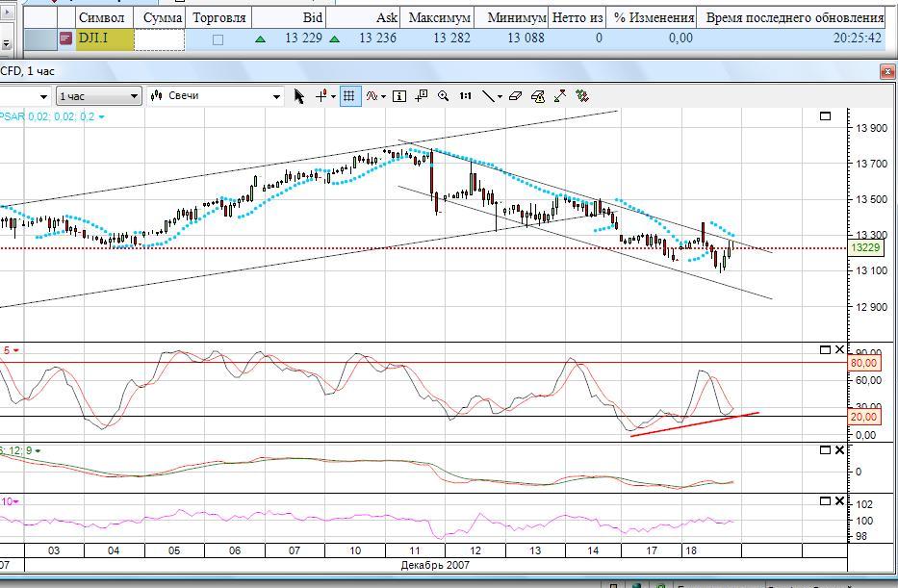This screenshot has height=588, width=898.
Task: Reset chart scale with 1:1 icon
Action: (x=465, y=96)
